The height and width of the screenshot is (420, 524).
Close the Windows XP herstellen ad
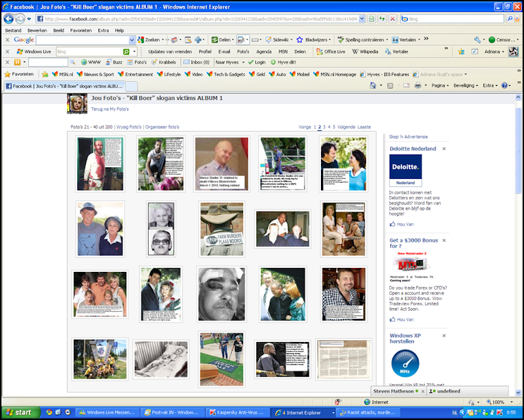coord(444,335)
